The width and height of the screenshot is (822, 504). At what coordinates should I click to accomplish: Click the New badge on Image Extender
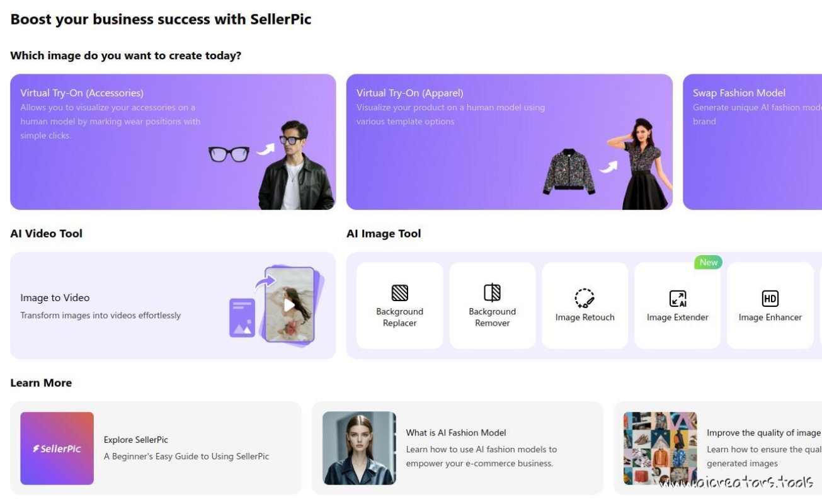coord(708,262)
